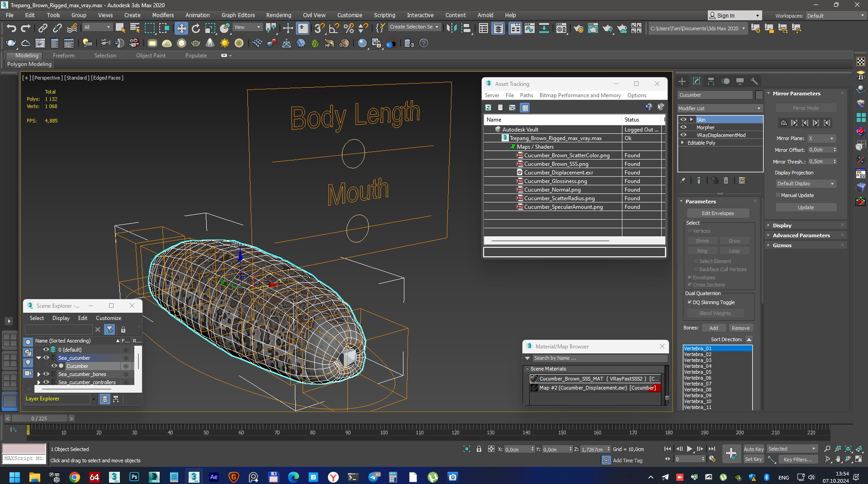Click the Mirror tool icon

coord(451,28)
